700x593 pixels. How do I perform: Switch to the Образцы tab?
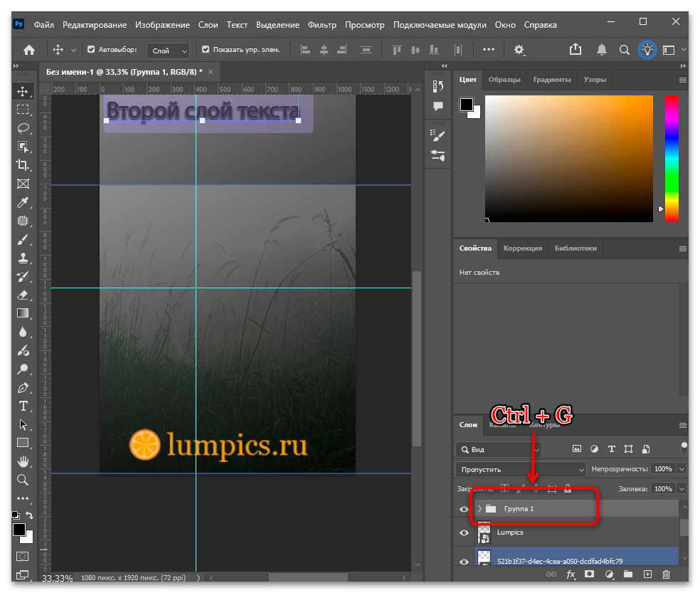point(504,80)
